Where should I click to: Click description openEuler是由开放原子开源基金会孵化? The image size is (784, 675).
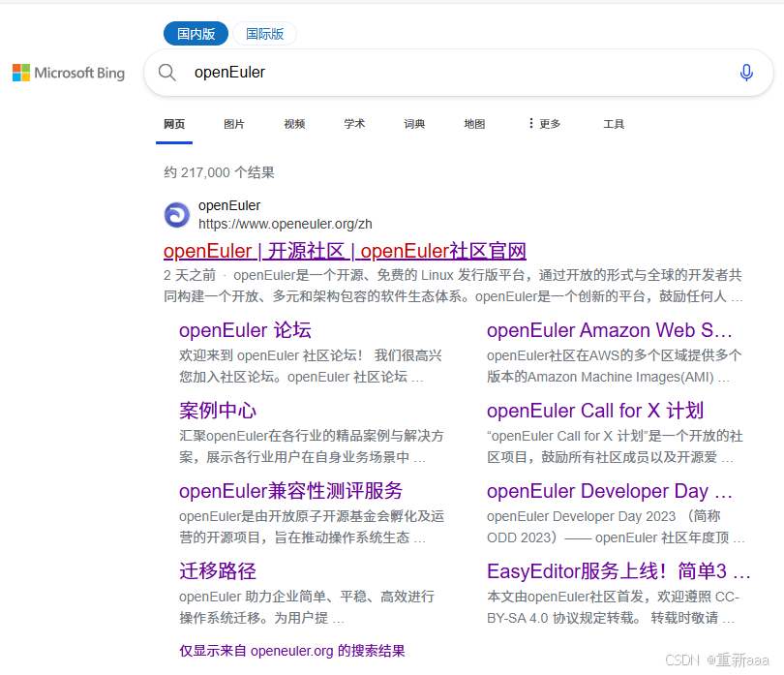click(x=312, y=527)
